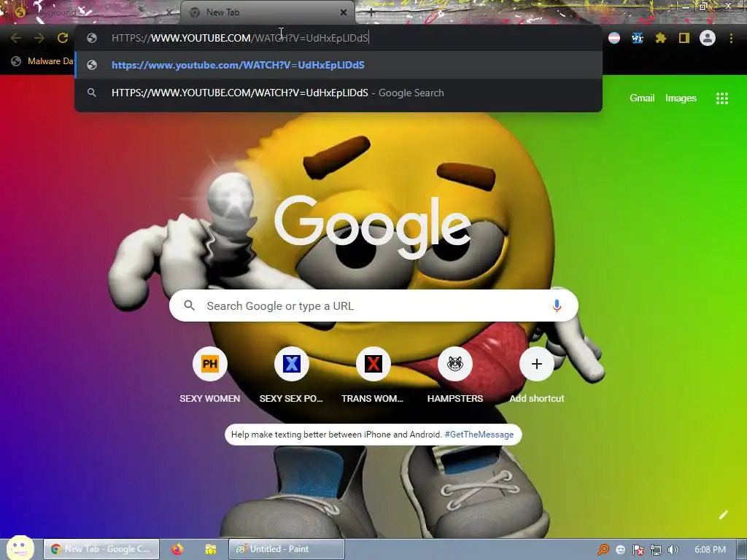
Task: Open the Malware Da... bookmark
Action: tap(43, 61)
